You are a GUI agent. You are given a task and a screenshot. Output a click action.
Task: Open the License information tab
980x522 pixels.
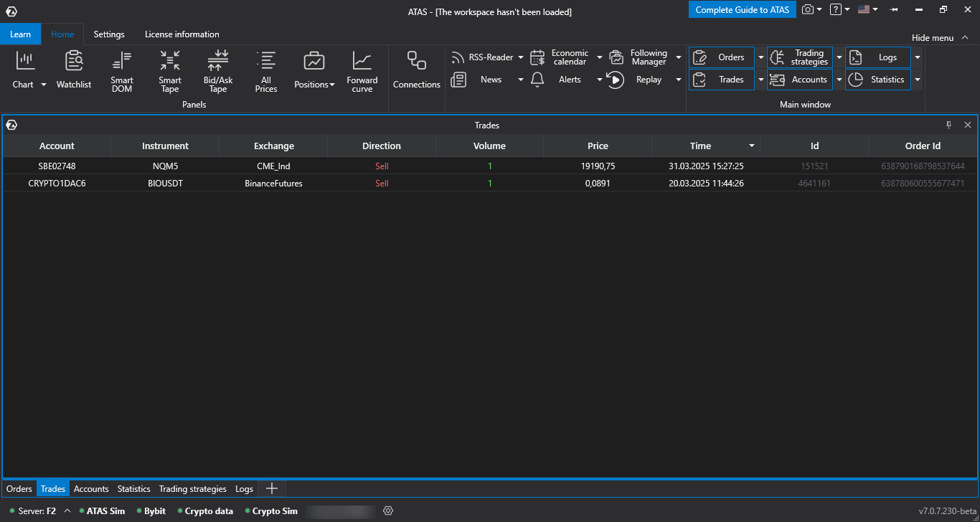(182, 34)
